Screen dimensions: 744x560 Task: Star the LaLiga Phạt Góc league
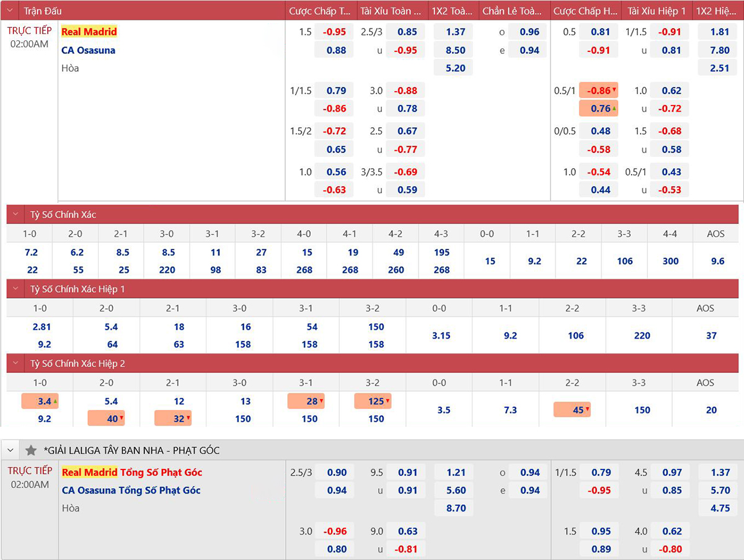click(31, 450)
